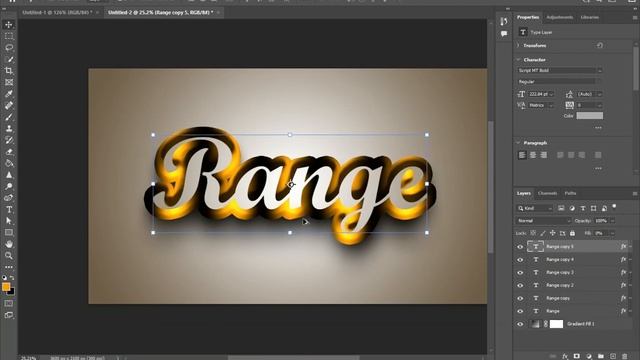Left align text paragraph

point(522,155)
